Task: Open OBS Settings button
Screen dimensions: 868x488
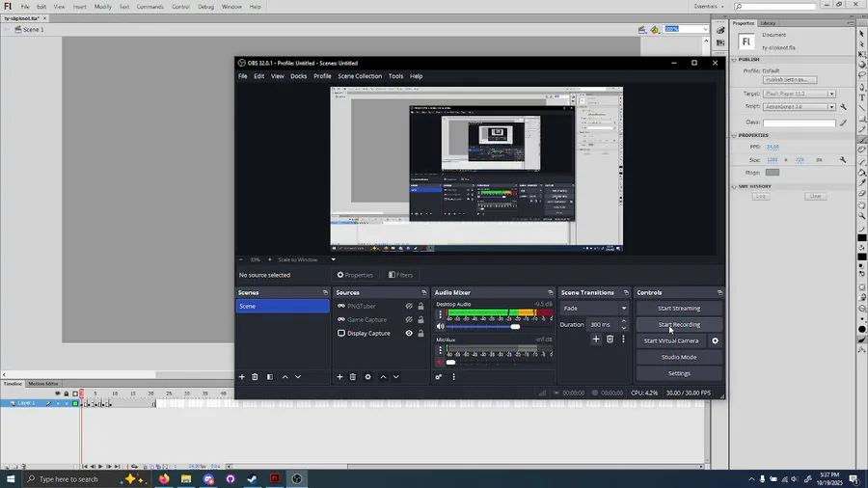Action: click(679, 373)
